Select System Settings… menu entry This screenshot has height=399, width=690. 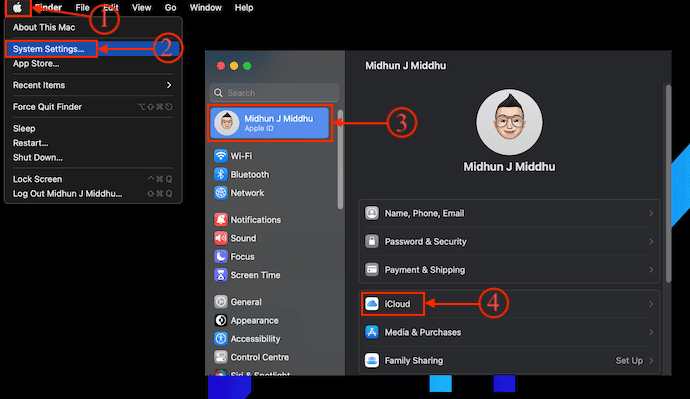(x=48, y=49)
